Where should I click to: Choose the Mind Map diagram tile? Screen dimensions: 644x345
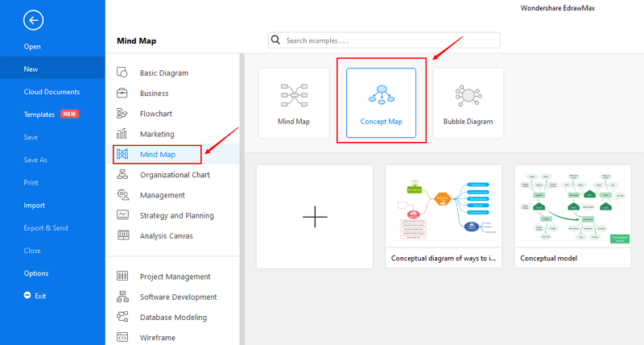coord(294,103)
